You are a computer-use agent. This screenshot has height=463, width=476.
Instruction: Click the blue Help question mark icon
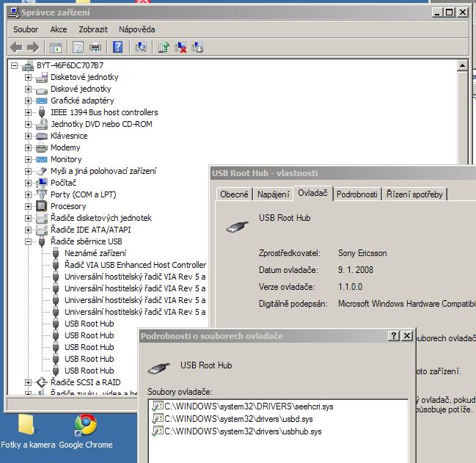[x=117, y=47]
